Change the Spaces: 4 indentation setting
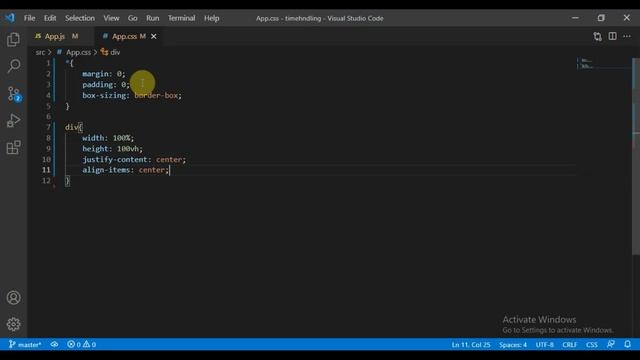640x360 pixels. [513, 344]
